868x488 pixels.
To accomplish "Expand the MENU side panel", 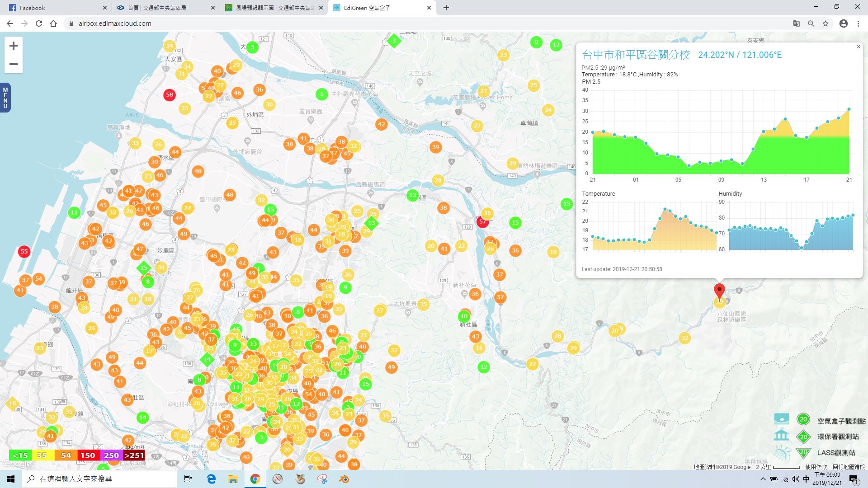I will click(5, 98).
